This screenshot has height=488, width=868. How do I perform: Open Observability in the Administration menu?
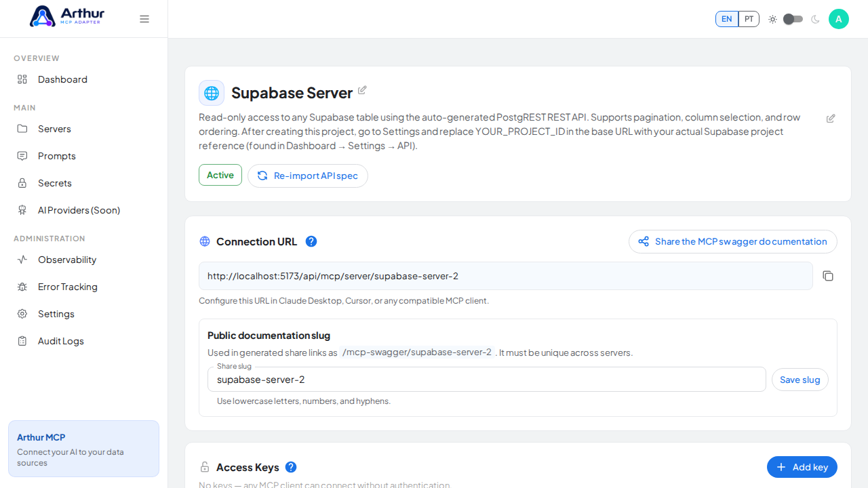click(x=83, y=260)
